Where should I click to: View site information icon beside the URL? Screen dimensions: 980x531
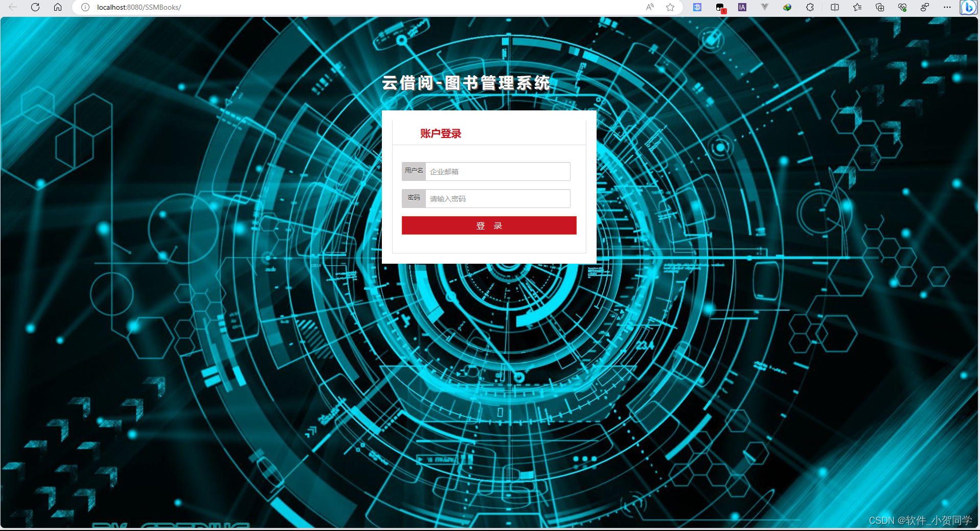pyautogui.click(x=85, y=7)
